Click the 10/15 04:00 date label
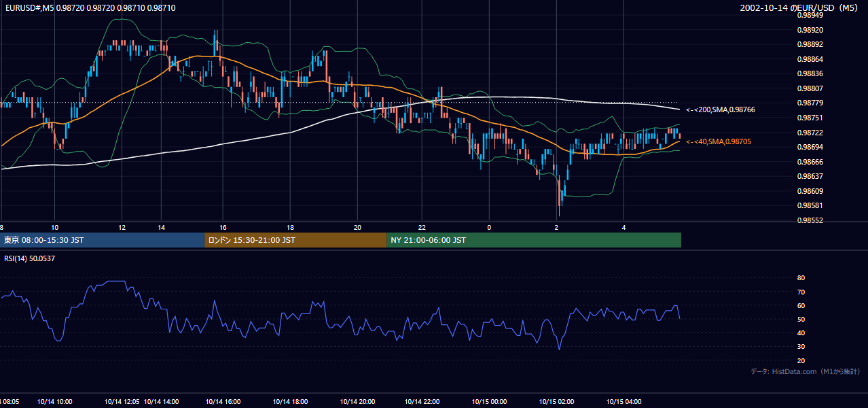The image size is (868, 408). (624, 402)
